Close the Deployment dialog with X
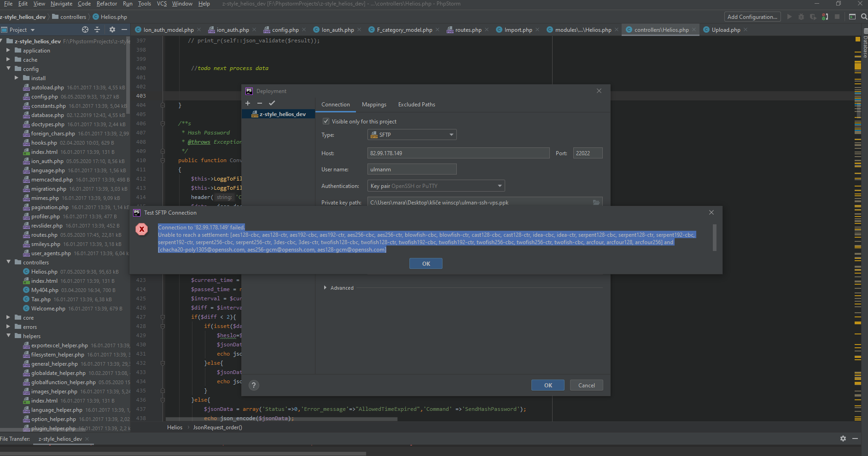The image size is (868, 456). 599,91
